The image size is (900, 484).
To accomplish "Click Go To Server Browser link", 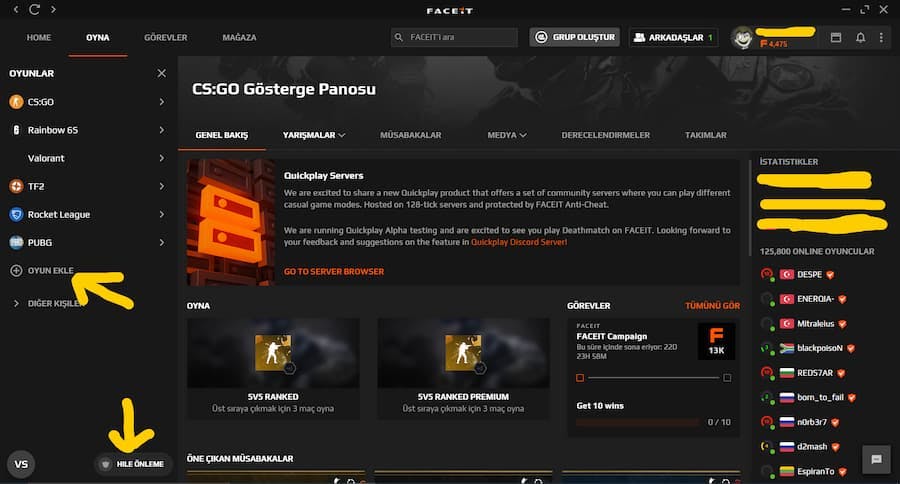I will 333,272.
